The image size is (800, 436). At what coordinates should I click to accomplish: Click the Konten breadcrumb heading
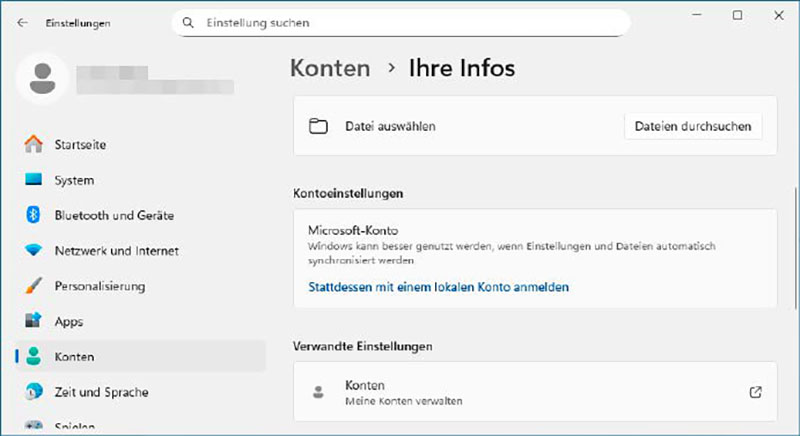[330, 68]
